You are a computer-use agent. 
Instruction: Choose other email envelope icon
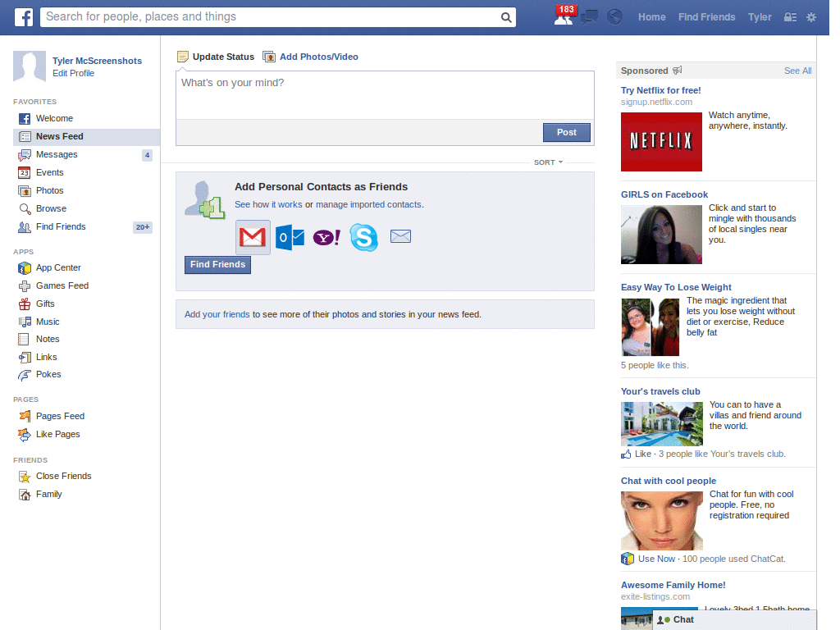tap(400, 236)
